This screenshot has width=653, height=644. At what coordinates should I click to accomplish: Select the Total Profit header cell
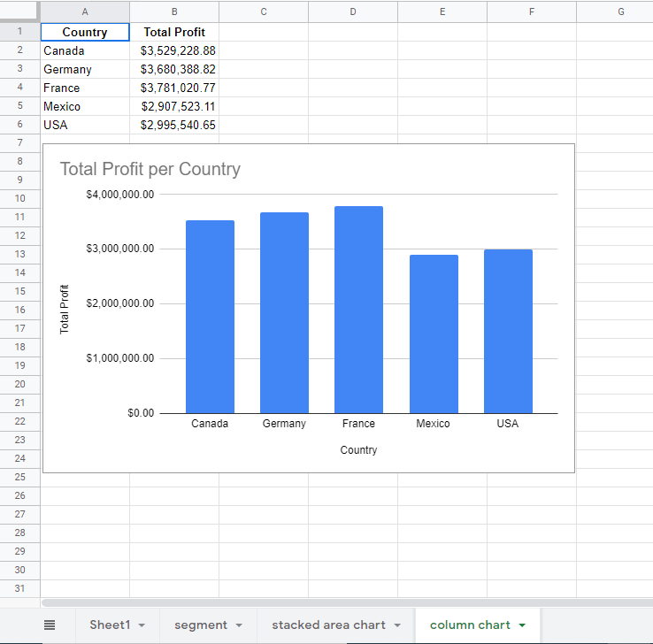coord(174,32)
